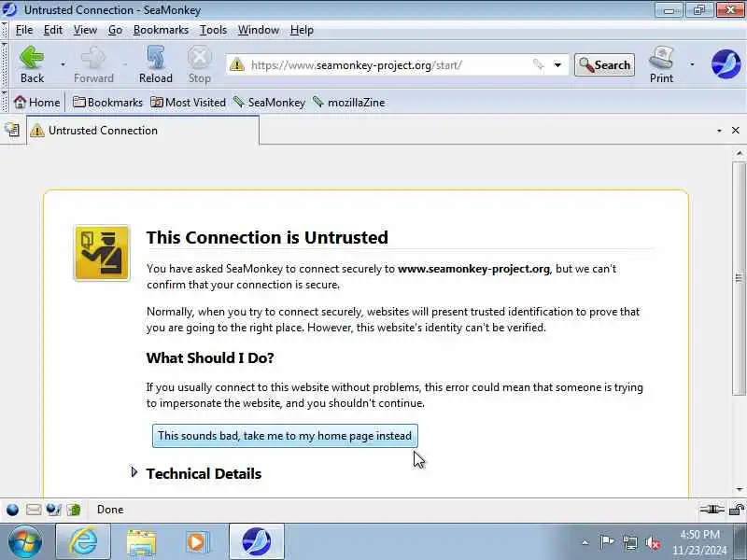Image resolution: width=747 pixels, height=560 pixels.
Task: Expand the Technical Details section
Action: coord(134,472)
